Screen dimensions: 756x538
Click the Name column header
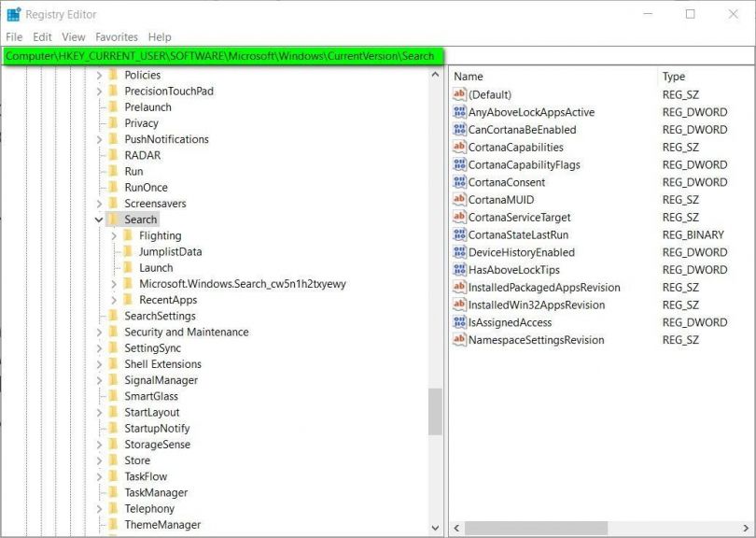[551, 77]
